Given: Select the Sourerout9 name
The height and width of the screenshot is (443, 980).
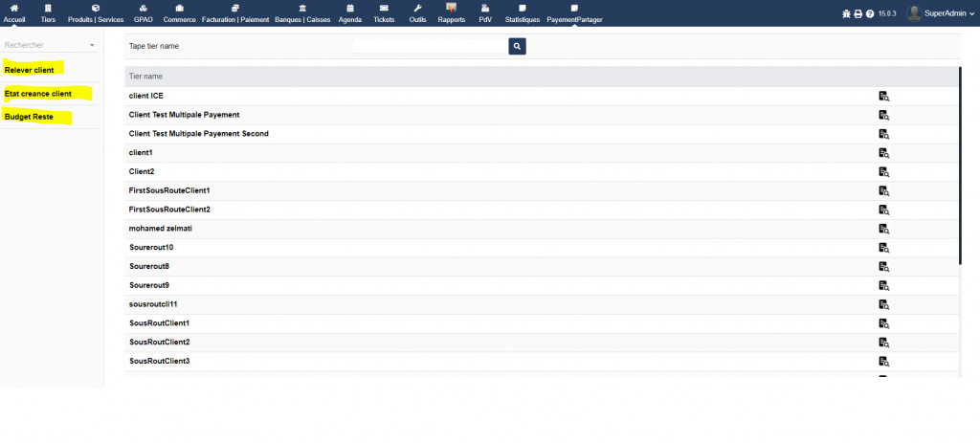Looking at the screenshot, I should pyautogui.click(x=149, y=285).
